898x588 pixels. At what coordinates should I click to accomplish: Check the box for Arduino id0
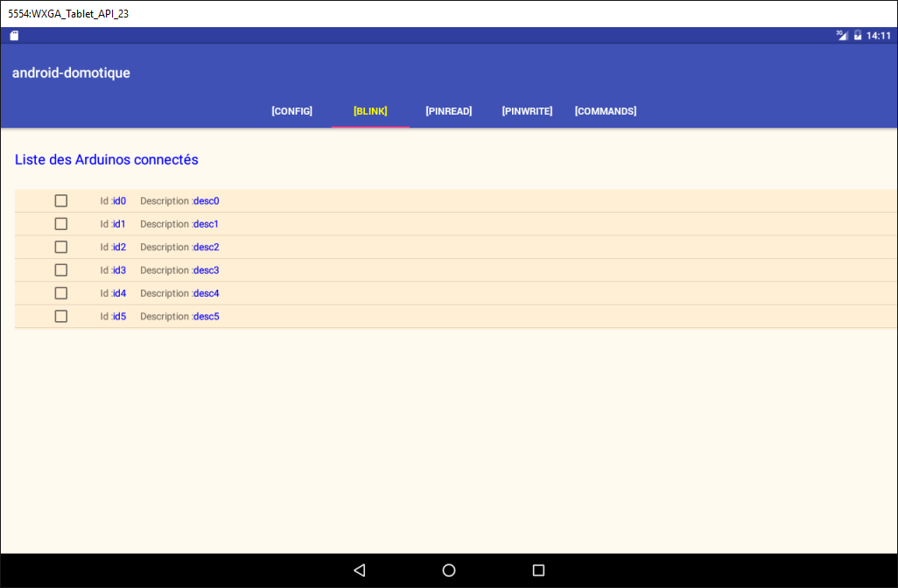(61, 201)
